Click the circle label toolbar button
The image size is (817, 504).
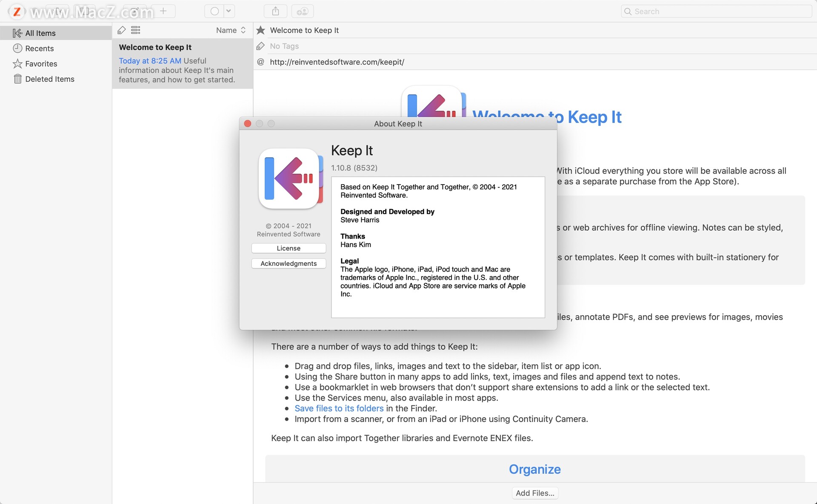[214, 11]
